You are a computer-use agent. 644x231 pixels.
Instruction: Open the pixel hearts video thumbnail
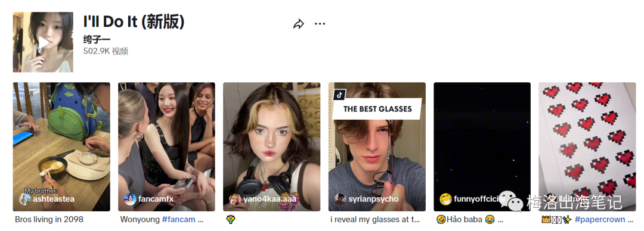click(x=587, y=147)
